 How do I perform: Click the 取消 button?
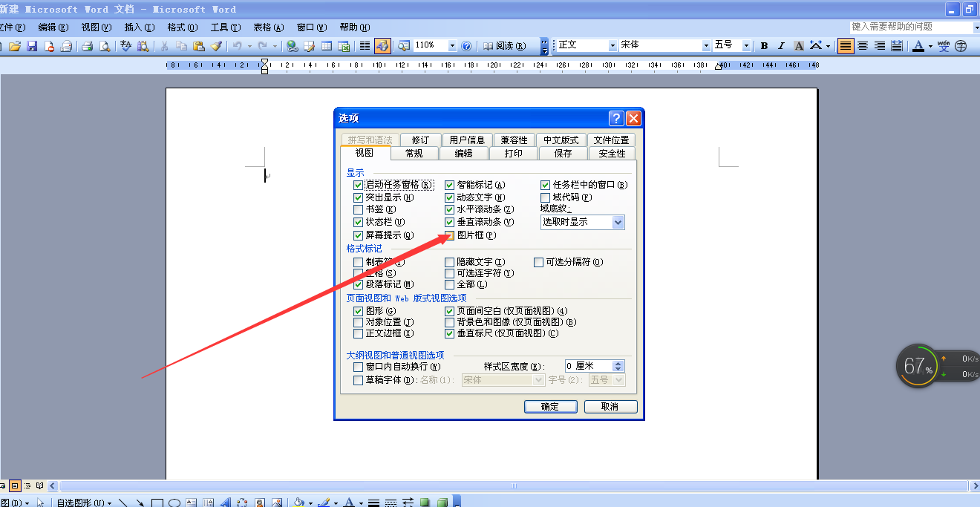pyautogui.click(x=610, y=407)
